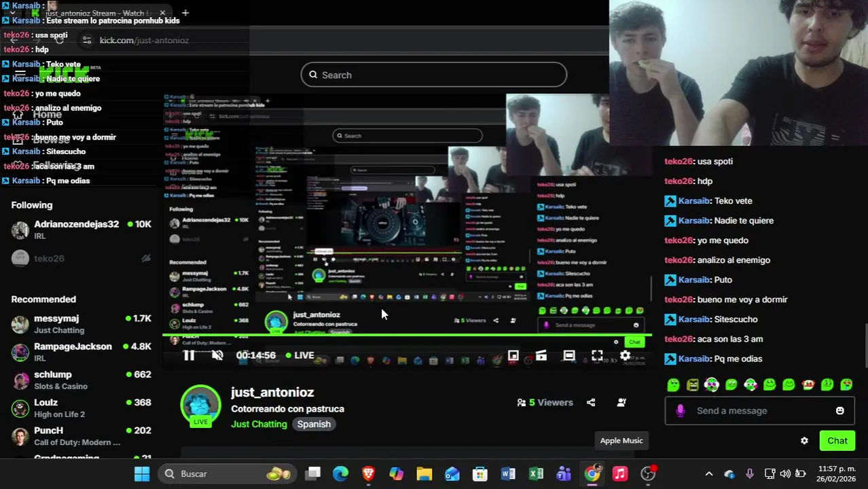Click the Send a message field
Image resolution: width=868 pixels, height=489 pixels.
tap(759, 411)
